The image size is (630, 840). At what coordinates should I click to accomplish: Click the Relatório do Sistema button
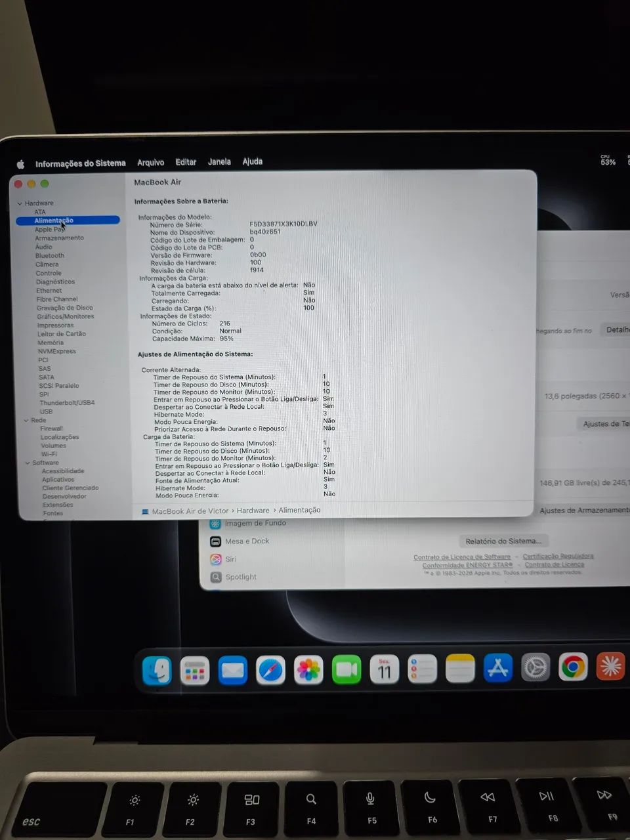[x=503, y=541]
